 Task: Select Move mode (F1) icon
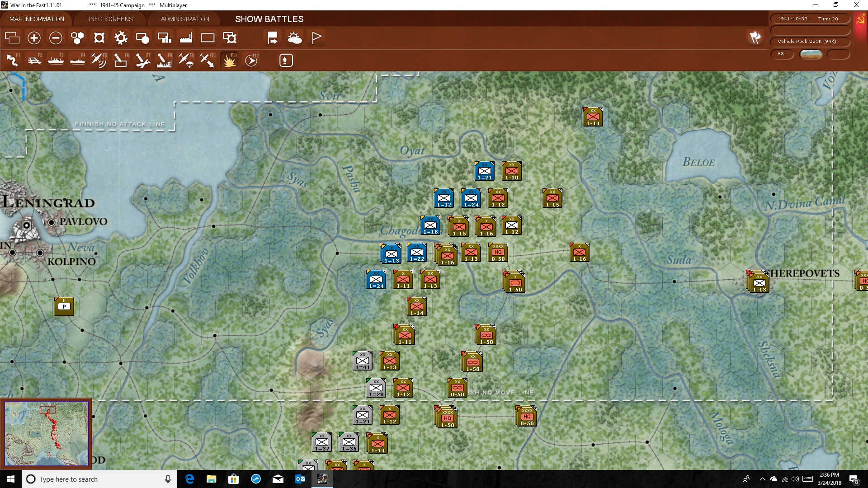pyautogui.click(x=12, y=60)
